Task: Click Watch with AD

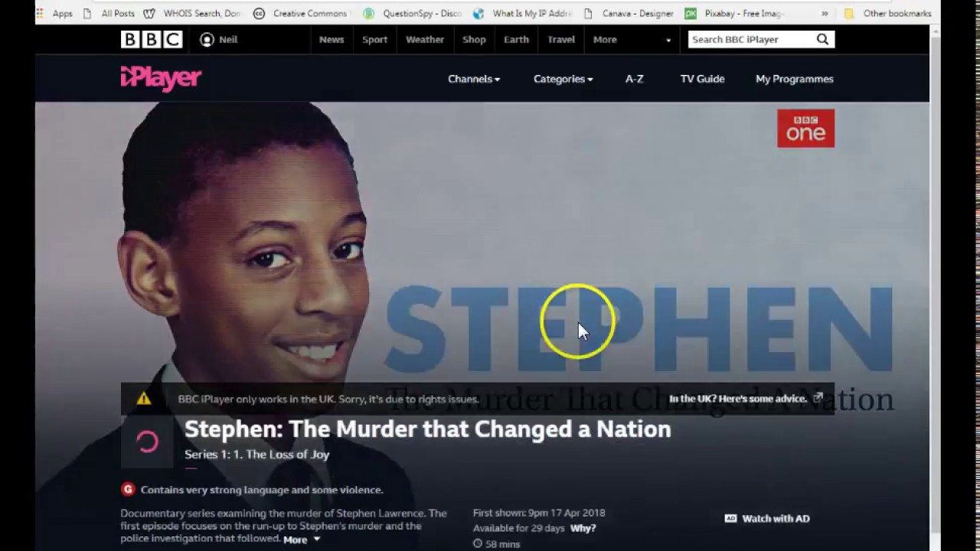Action: [776, 518]
